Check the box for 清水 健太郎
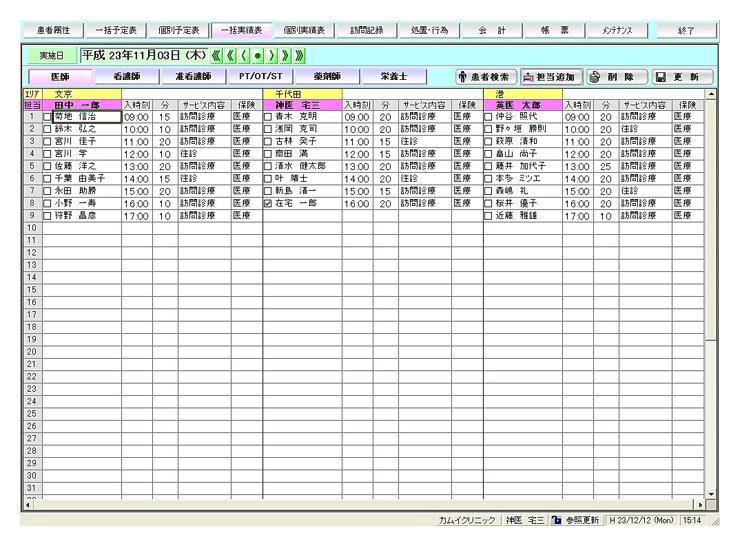The image size is (740, 546). (268, 166)
